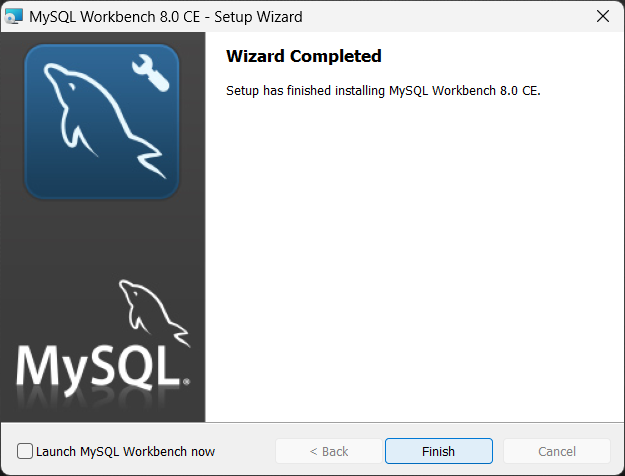
Task: Click the small dolphin above the MySQL wordmark
Action: [155, 313]
